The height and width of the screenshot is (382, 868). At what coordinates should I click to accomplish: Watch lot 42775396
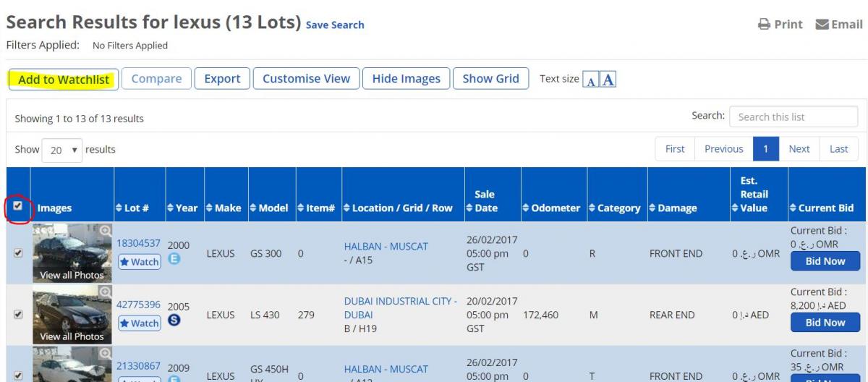[x=140, y=323]
